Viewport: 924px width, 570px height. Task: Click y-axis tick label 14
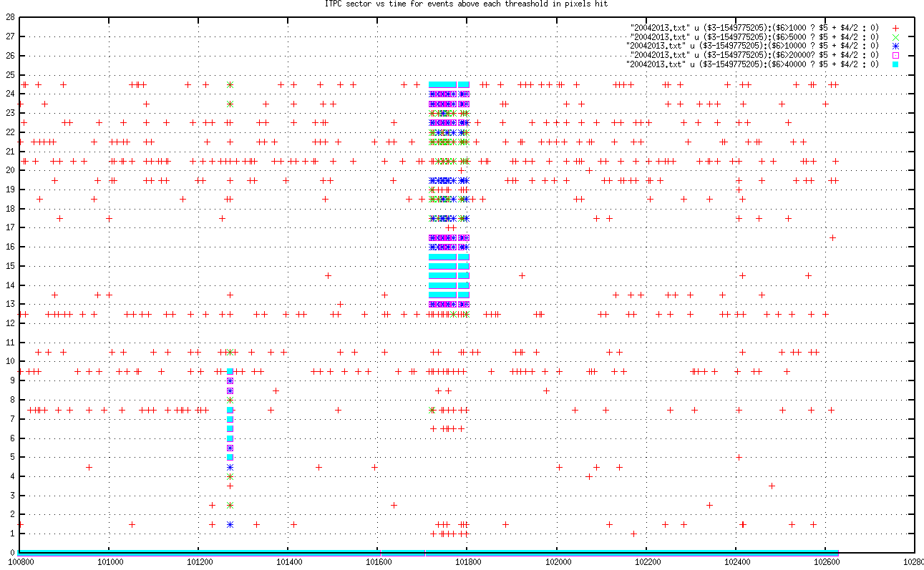10,285
